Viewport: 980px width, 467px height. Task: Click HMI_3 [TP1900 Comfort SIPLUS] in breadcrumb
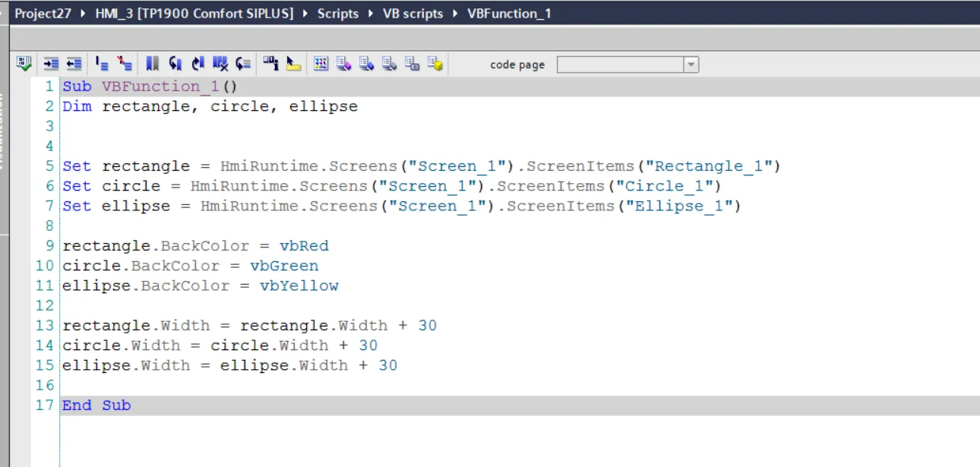pos(194,14)
